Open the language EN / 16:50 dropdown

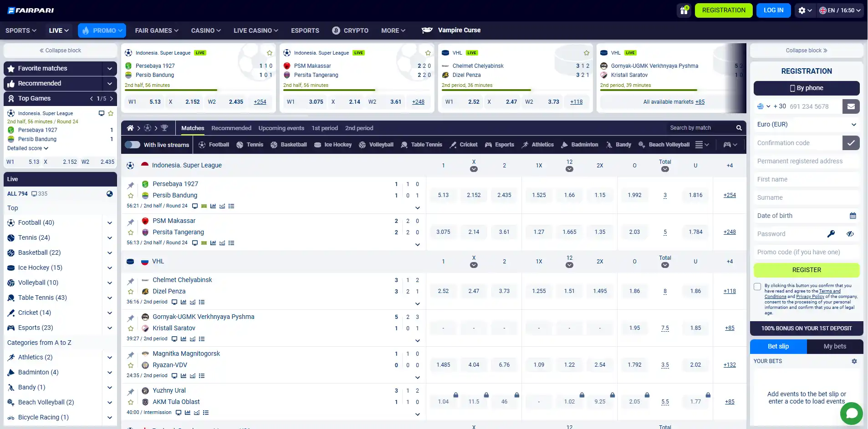(840, 10)
